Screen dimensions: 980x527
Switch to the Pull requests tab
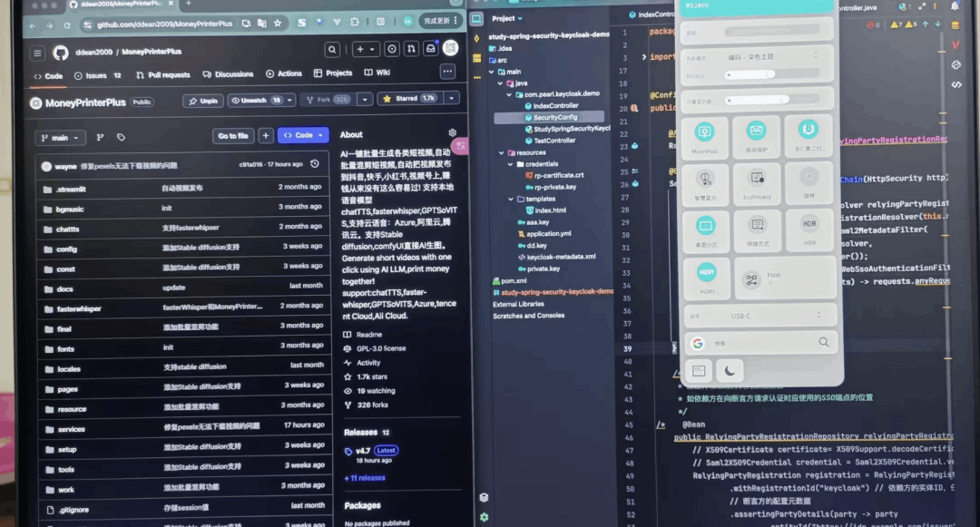[163, 75]
